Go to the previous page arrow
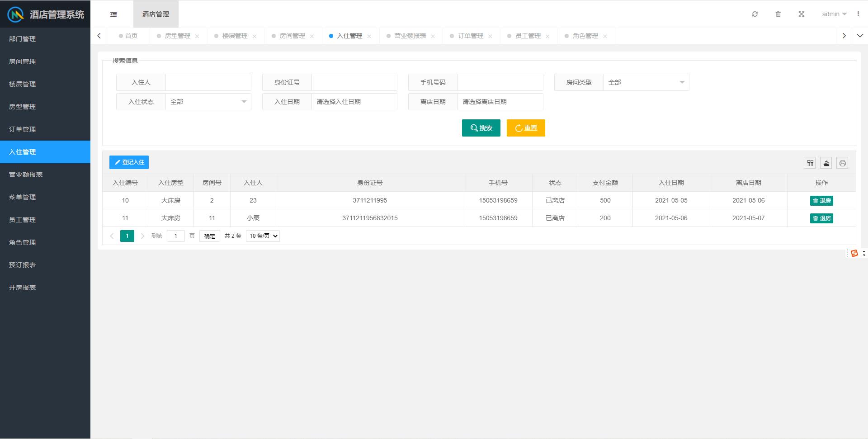Viewport: 868px width, 439px height. (112, 236)
